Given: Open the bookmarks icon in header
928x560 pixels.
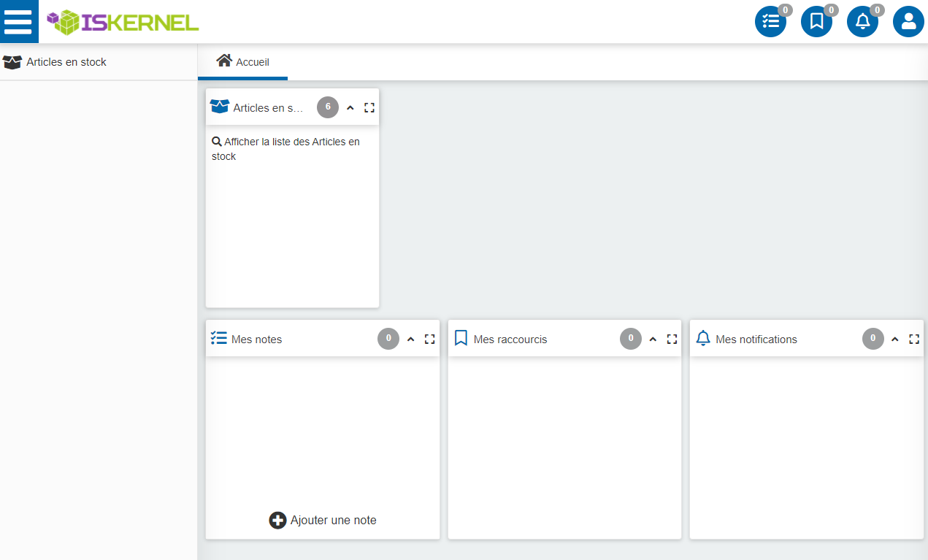Looking at the screenshot, I should pyautogui.click(x=816, y=22).
